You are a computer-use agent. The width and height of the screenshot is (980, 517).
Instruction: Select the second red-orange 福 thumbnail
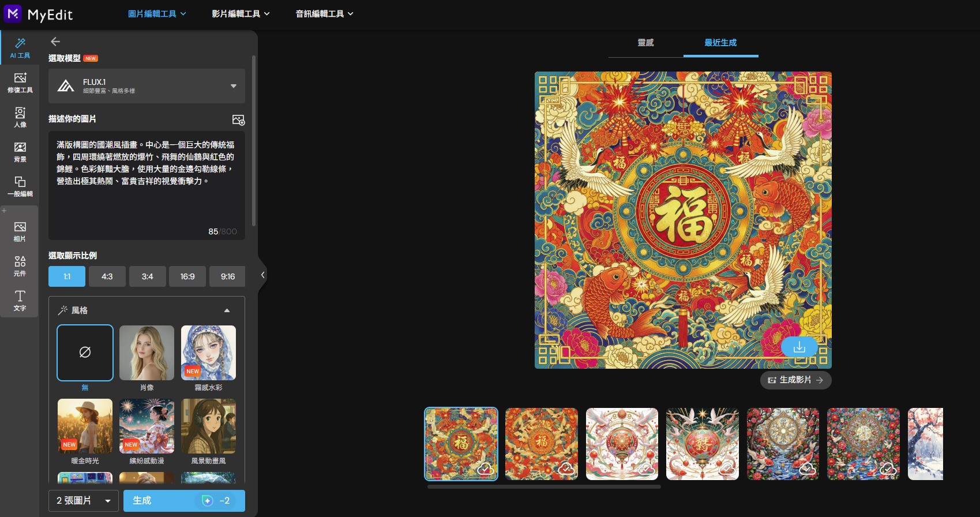(542, 444)
